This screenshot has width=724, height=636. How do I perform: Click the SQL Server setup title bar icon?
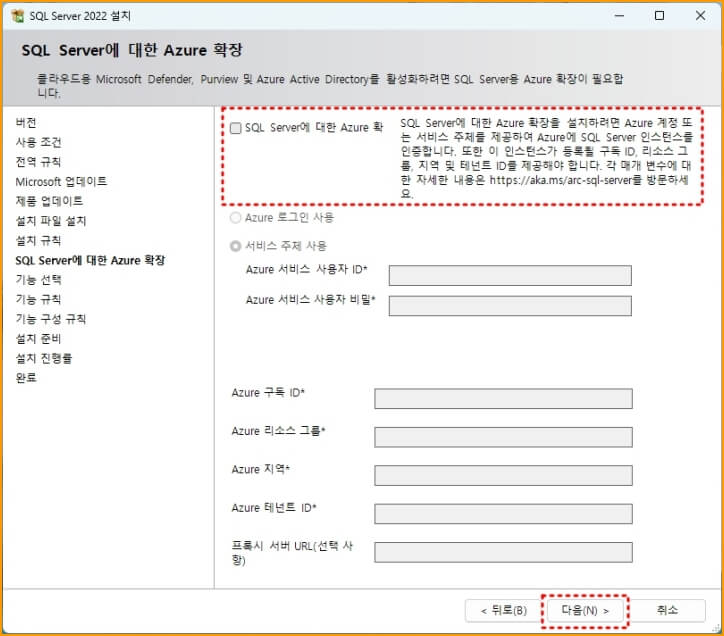(18, 16)
